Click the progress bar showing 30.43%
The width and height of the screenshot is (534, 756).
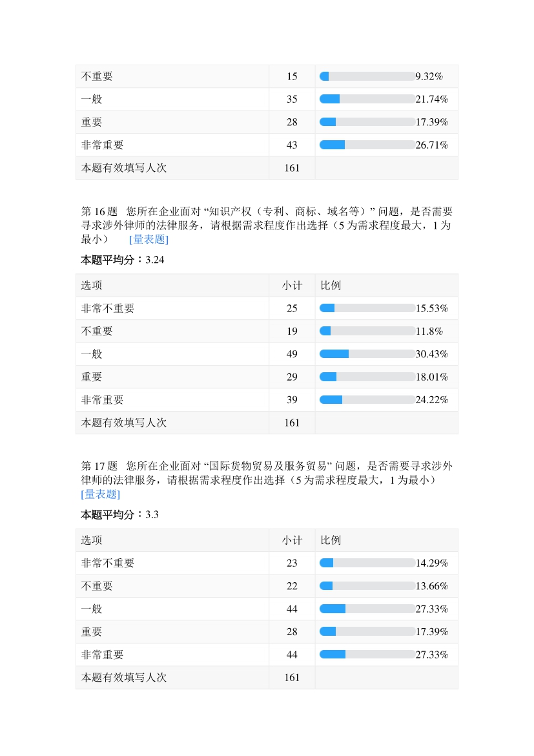coord(367,354)
